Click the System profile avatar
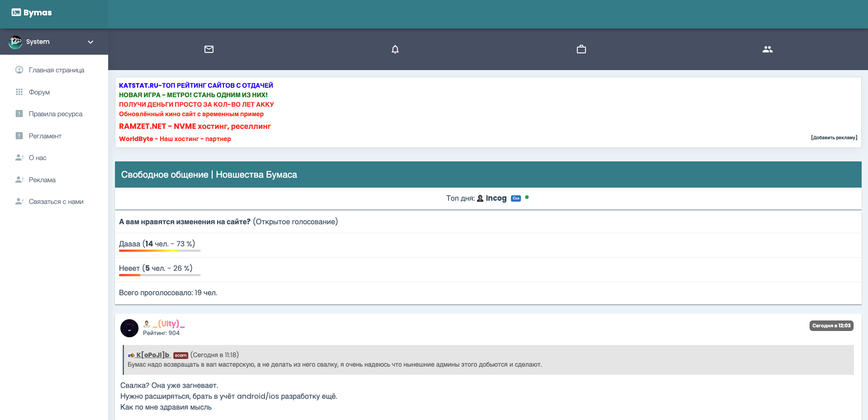This screenshot has width=868, height=420. [x=15, y=42]
